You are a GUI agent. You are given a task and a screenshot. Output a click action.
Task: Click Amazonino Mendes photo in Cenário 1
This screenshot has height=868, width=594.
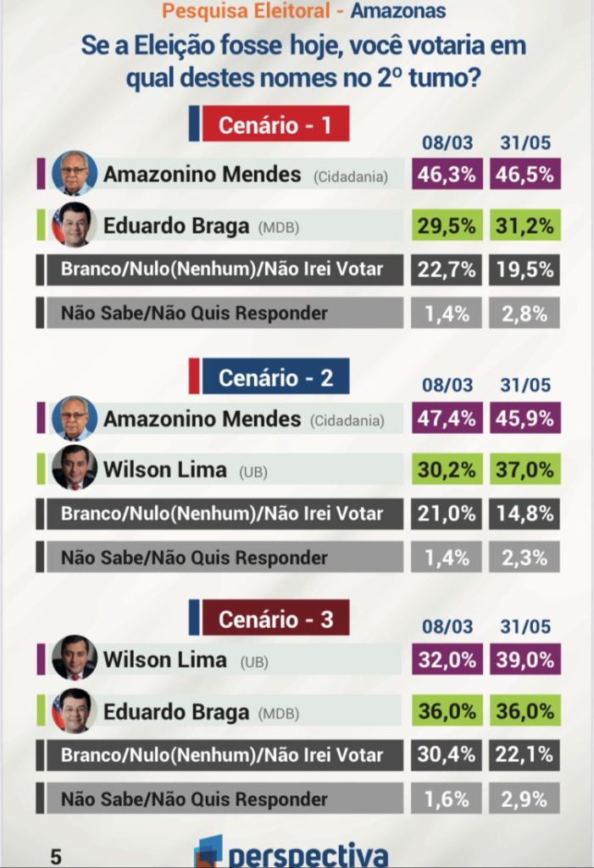pos(75,175)
